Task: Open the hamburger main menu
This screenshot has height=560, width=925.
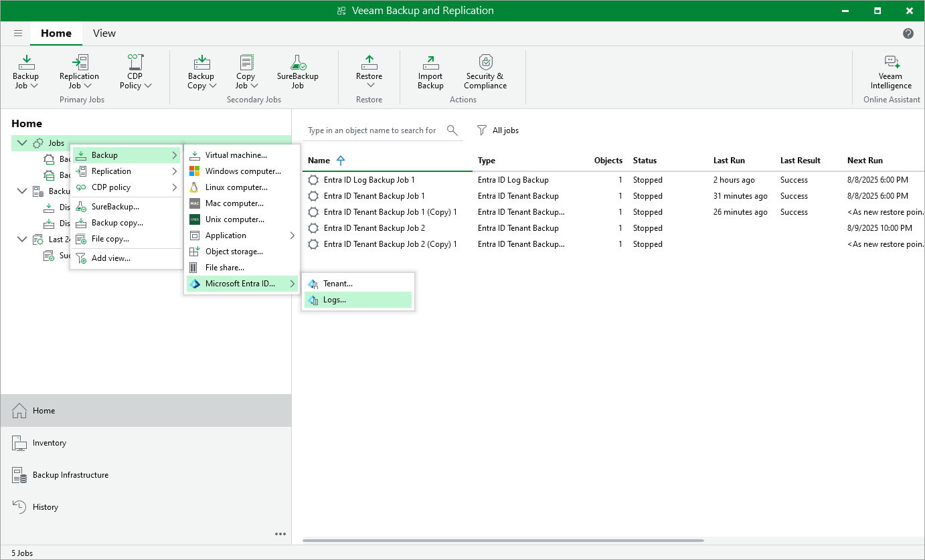Action: (18, 33)
